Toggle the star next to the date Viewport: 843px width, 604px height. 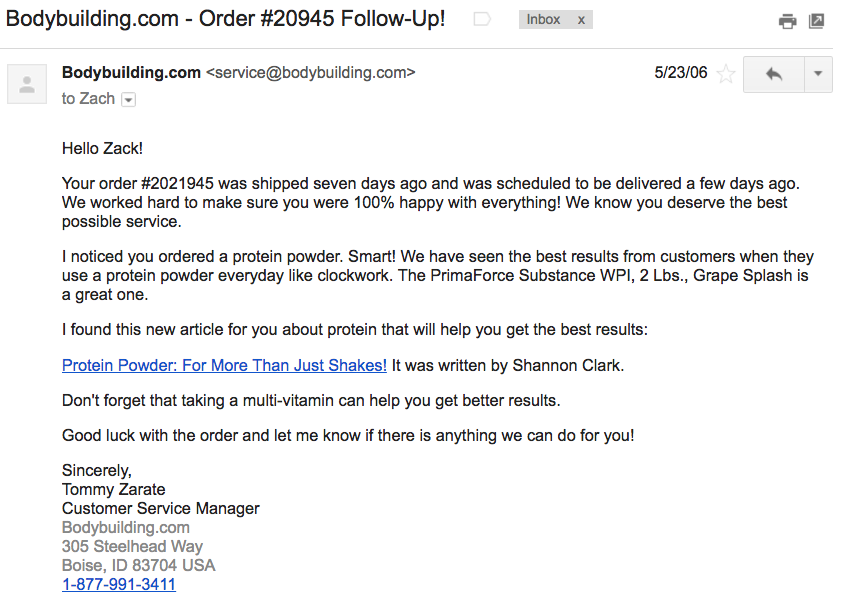click(x=726, y=72)
